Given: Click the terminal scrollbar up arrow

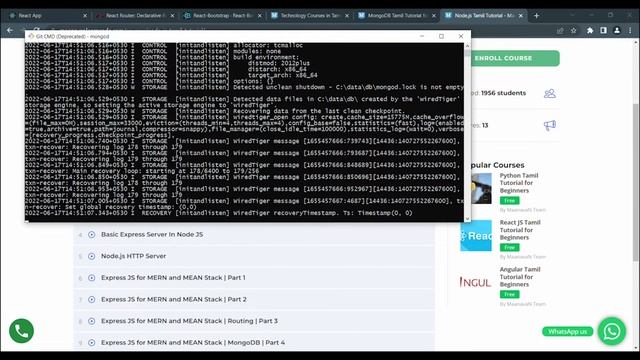Looking at the screenshot, I should point(467,46).
